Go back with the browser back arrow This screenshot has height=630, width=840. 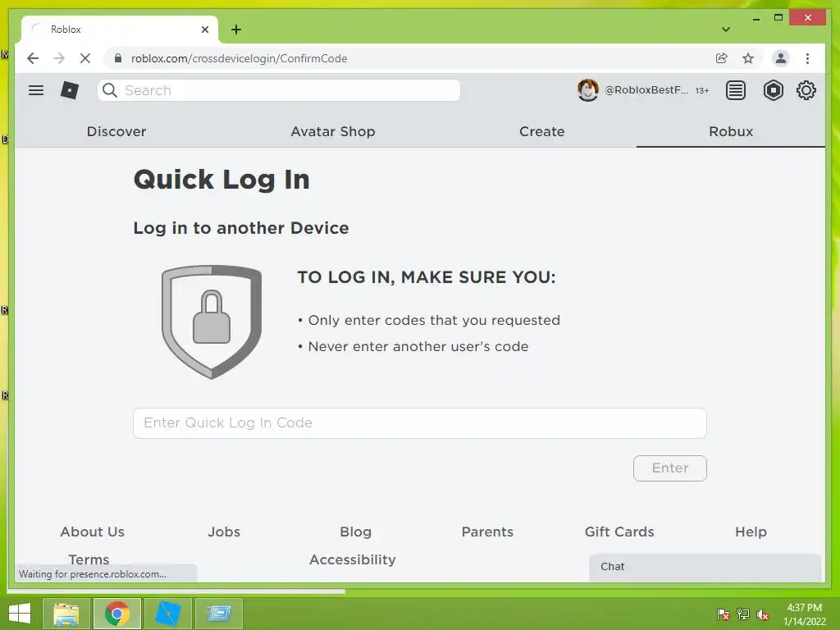[33, 58]
